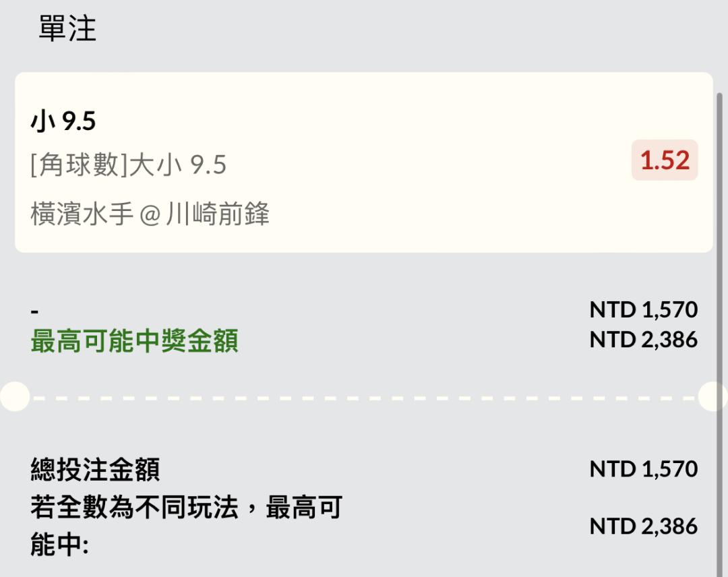Viewport: 728px width, 577px height.
Task: Click the dashed divider line
Action: coord(364,398)
